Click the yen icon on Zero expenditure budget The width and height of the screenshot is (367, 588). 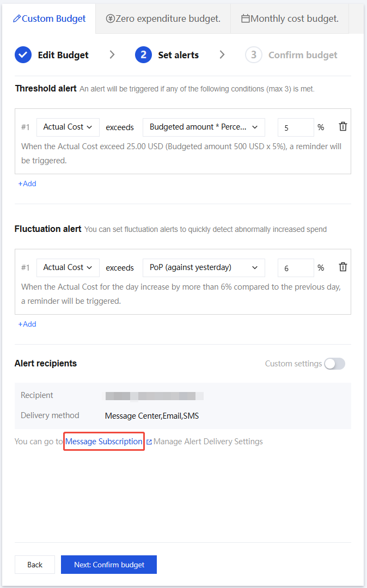110,19
